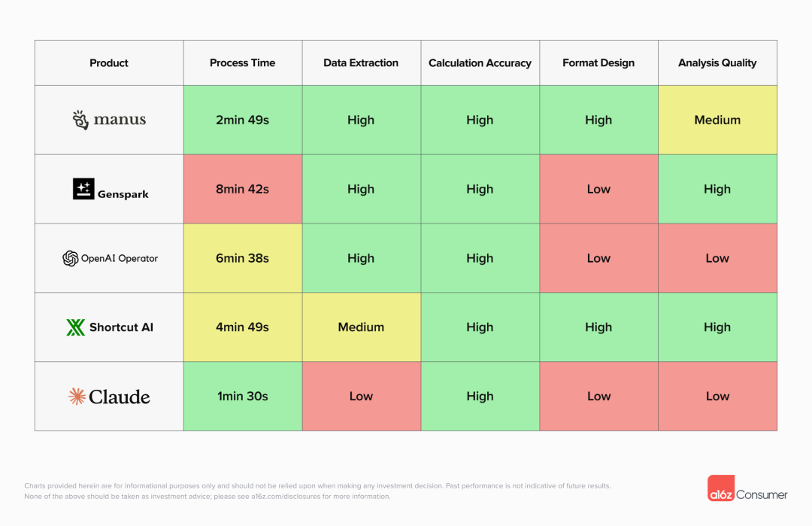Click the Genspark black square logo

(x=83, y=189)
